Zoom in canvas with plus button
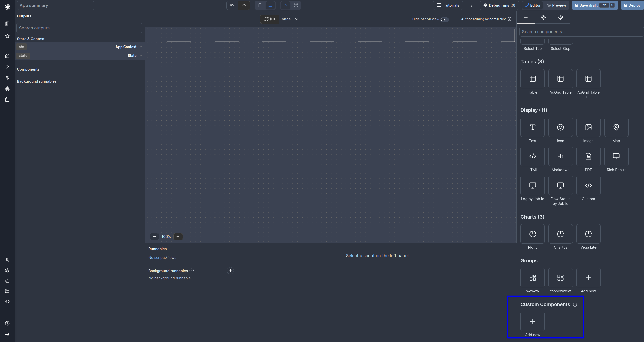This screenshot has width=644, height=342. tap(178, 237)
